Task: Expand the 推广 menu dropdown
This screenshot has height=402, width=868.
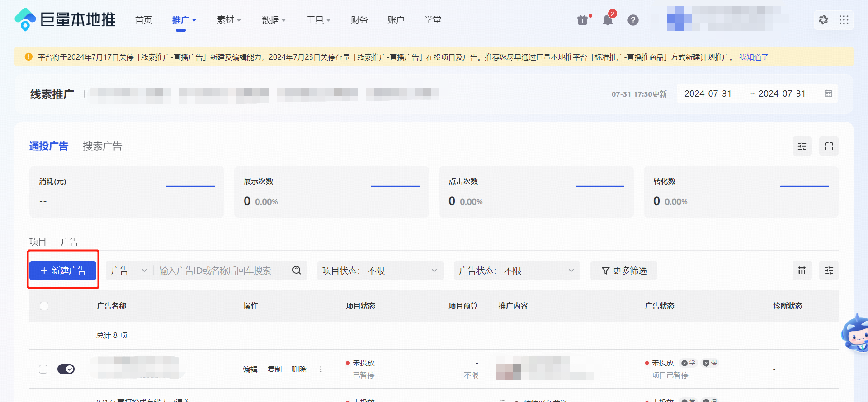Action: 184,20
